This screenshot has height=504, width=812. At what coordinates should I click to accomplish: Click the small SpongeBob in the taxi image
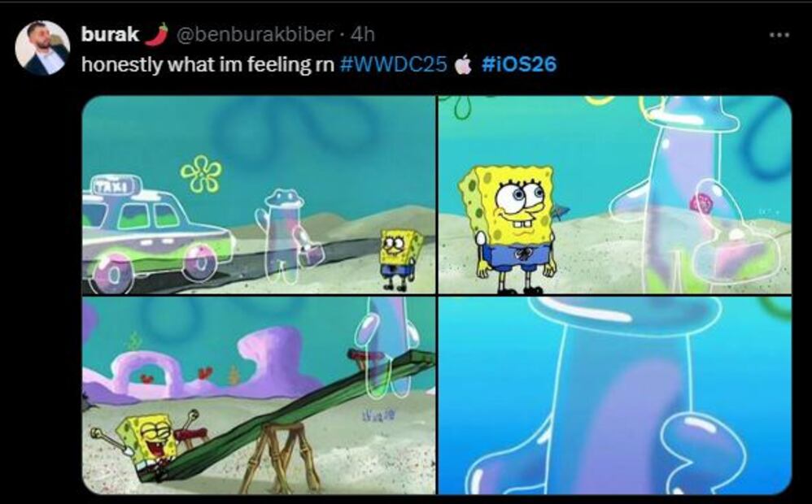[399, 259]
